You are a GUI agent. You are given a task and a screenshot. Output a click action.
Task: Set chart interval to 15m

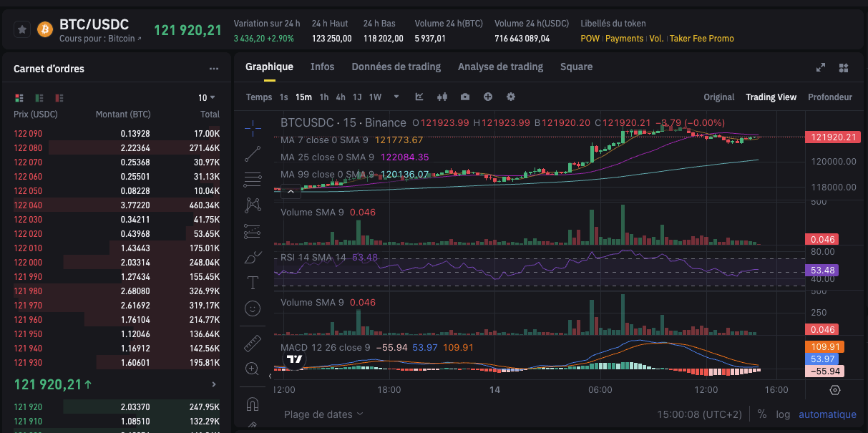click(303, 97)
